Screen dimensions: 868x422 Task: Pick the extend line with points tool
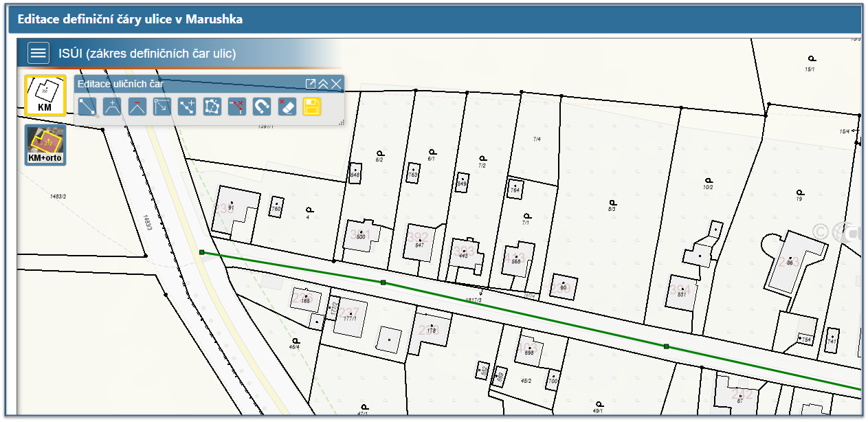click(x=187, y=107)
